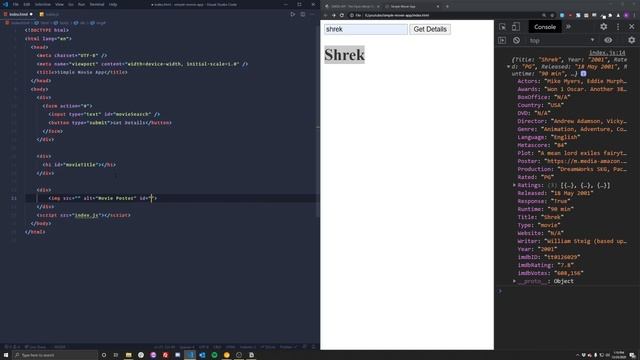The image size is (640, 360).
Task: Open Task View on the taskbar
Action: coord(116,355)
